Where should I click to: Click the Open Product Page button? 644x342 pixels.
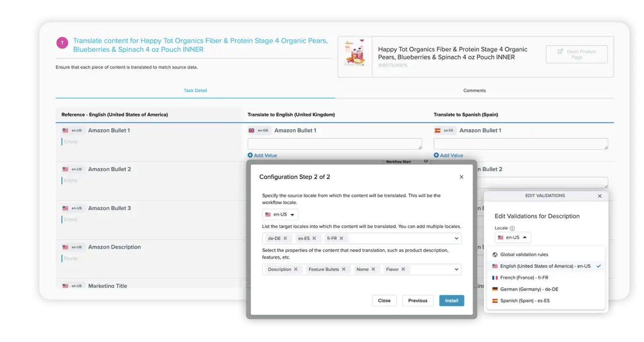(x=577, y=54)
